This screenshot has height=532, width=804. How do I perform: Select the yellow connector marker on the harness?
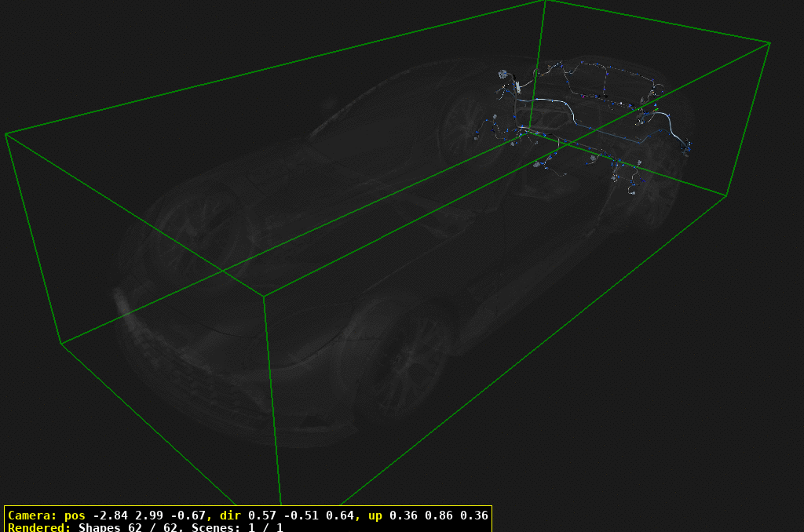tap(634, 126)
